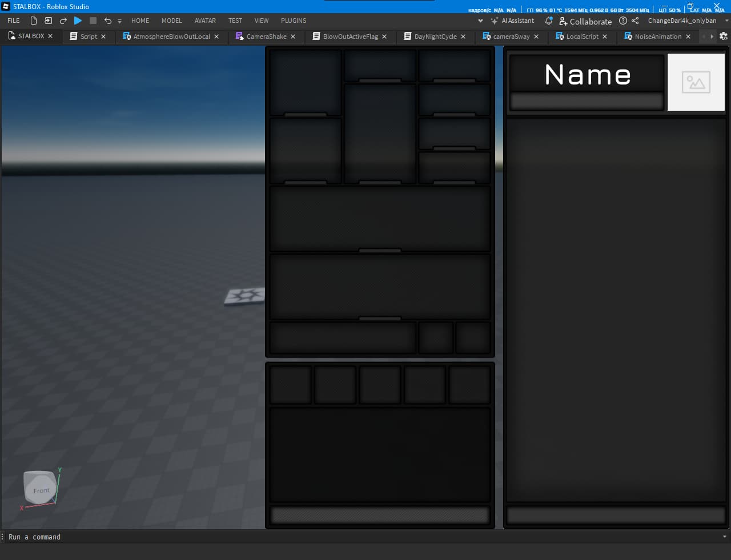Collapse the ribbon with the chevron arrow
The width and height of the screenshot is (731, 560).
click(480, 21)
